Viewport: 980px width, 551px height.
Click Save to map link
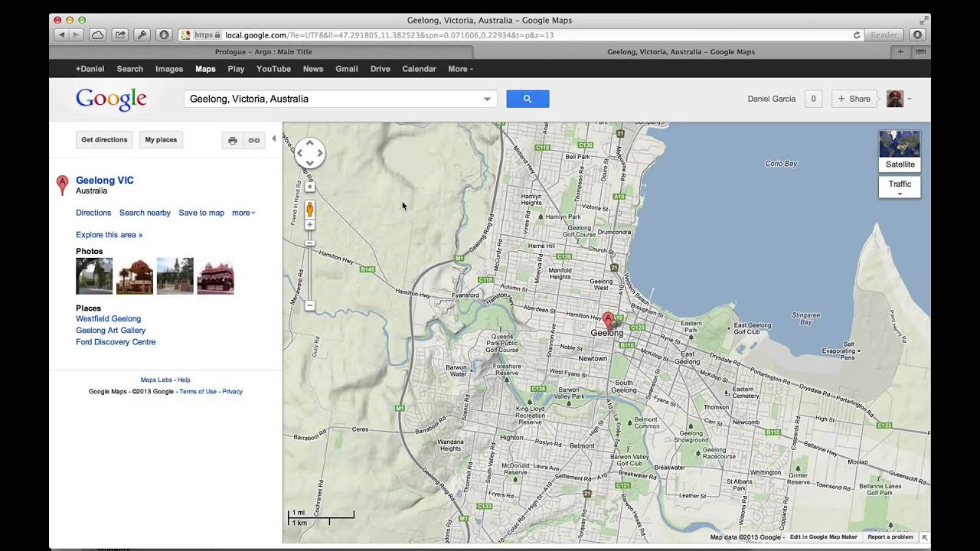coord(201,213)
